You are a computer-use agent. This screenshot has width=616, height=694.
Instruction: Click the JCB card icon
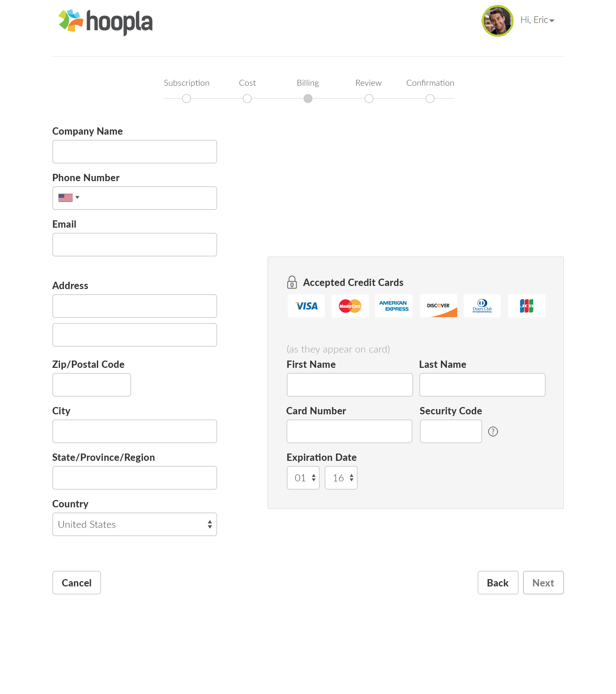point(527,306)
